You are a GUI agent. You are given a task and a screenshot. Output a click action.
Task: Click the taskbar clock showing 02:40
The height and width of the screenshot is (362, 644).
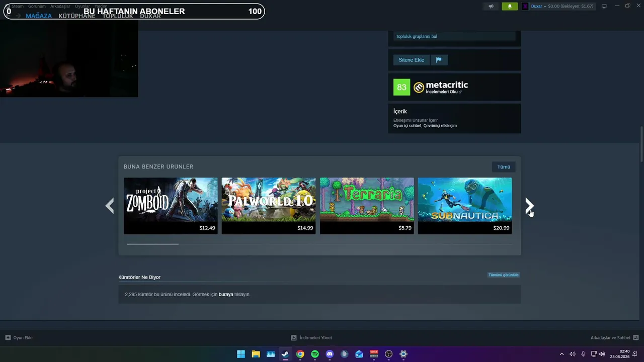point(620,354)
